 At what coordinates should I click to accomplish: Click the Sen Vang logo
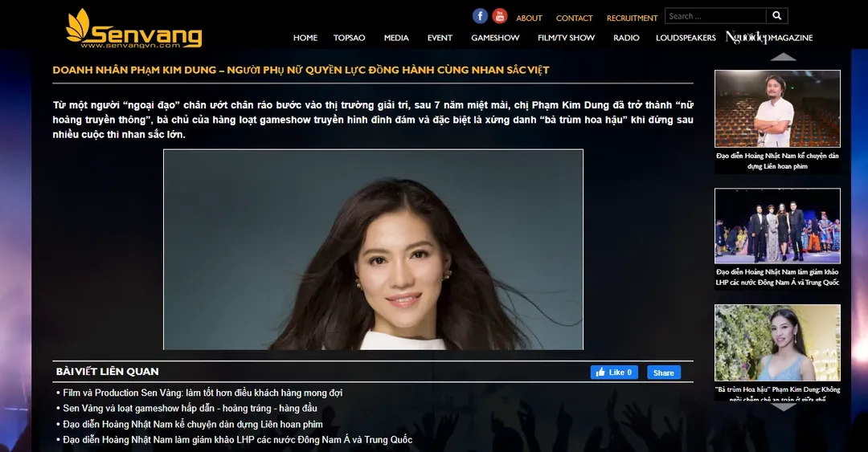coord(133,30)
